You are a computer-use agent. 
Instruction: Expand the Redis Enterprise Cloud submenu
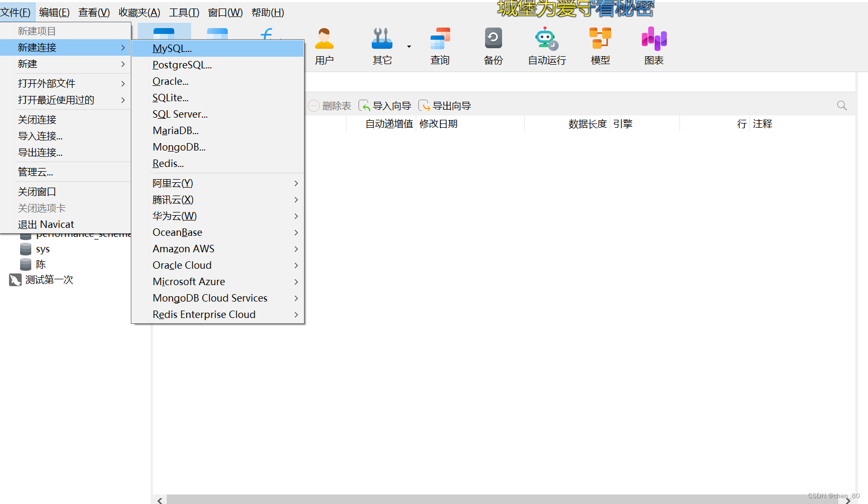coord(296,314)
